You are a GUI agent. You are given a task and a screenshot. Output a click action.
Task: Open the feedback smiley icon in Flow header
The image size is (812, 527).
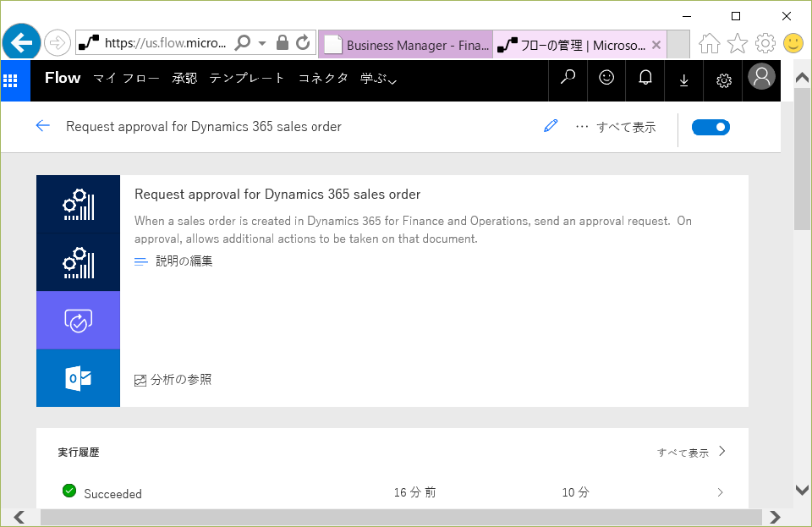(x=606, y=78)
